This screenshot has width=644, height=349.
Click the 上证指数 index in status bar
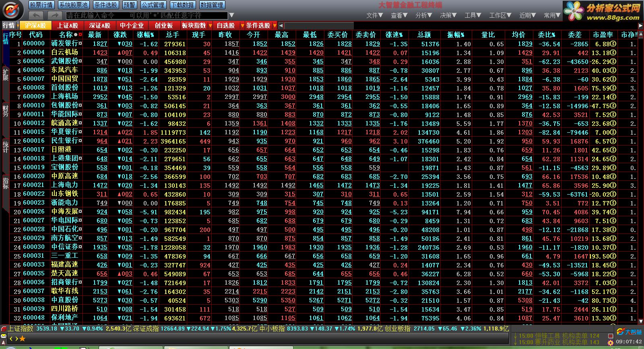click(x=21, y=328)
